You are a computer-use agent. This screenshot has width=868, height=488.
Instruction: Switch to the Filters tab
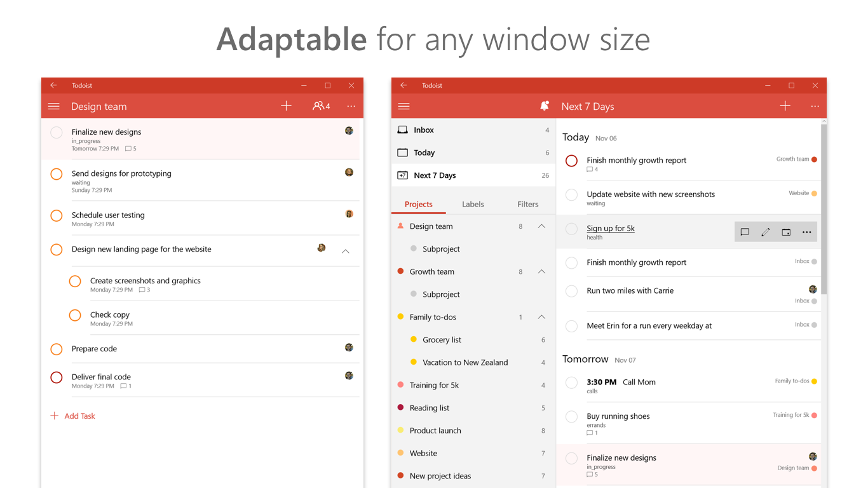click(x=528, y=204)
